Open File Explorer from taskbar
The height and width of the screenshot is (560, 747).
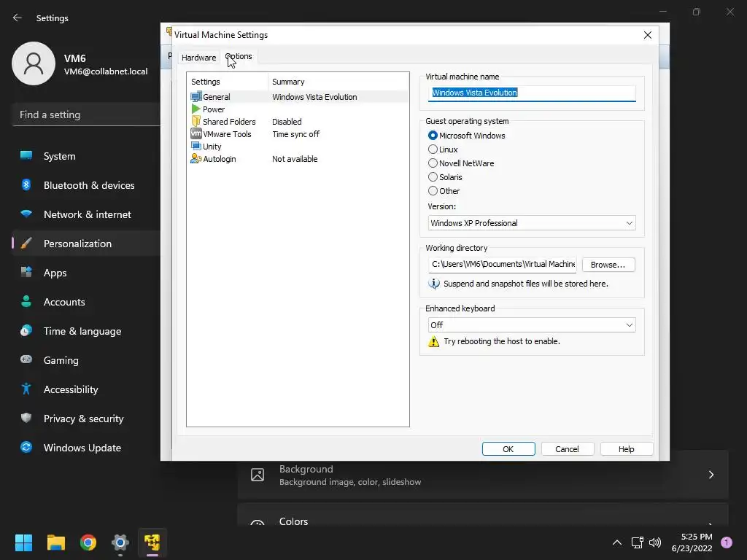55,542
